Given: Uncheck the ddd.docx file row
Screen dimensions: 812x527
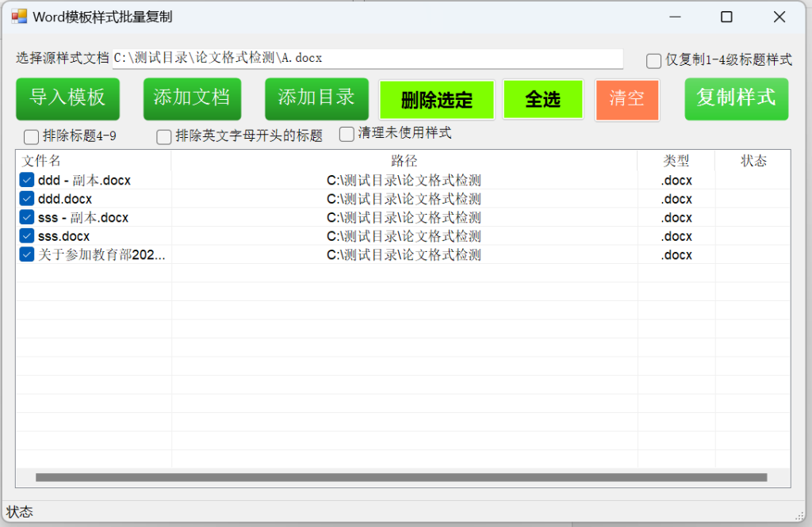Looking at the screenshot, I should [26, 199].
